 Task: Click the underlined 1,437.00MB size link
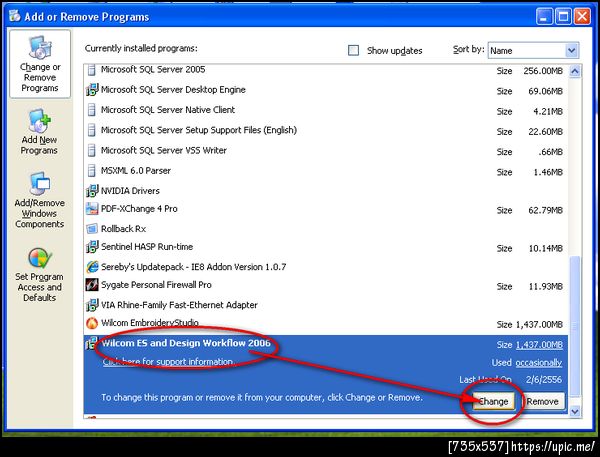pyautogui.click(x=539, y=345)
